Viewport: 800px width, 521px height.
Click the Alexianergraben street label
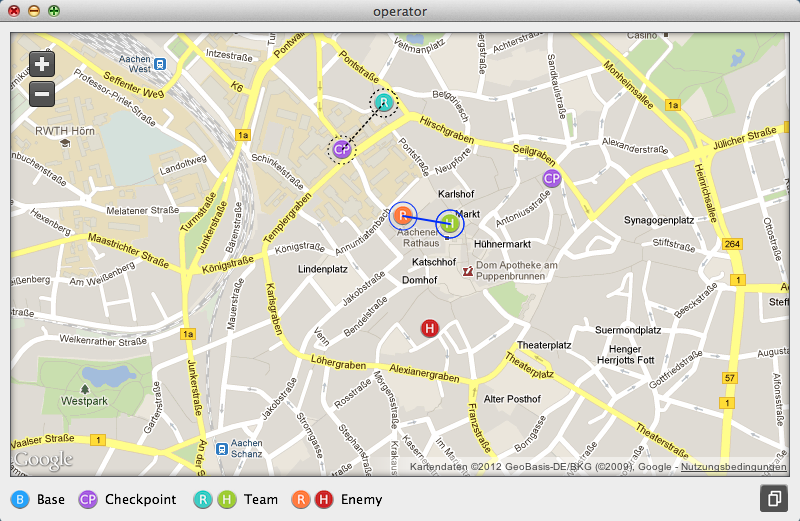(424, 373)
